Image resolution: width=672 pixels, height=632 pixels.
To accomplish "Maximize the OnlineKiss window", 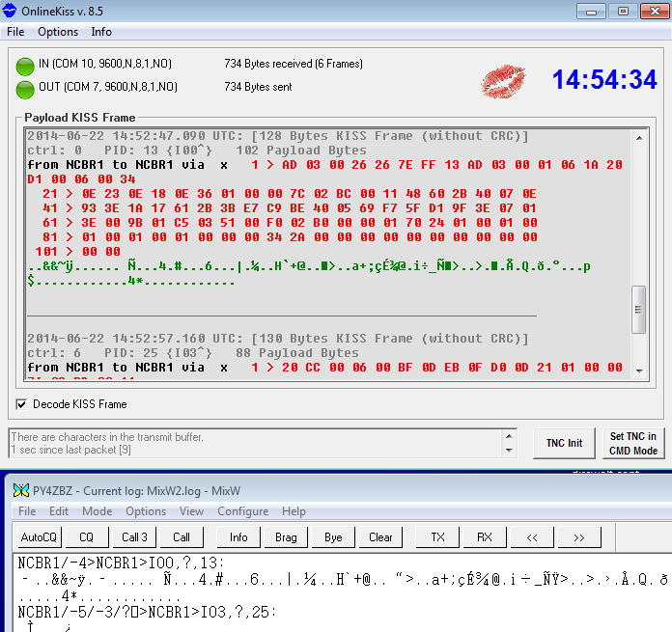I will (x=623, y=12).
